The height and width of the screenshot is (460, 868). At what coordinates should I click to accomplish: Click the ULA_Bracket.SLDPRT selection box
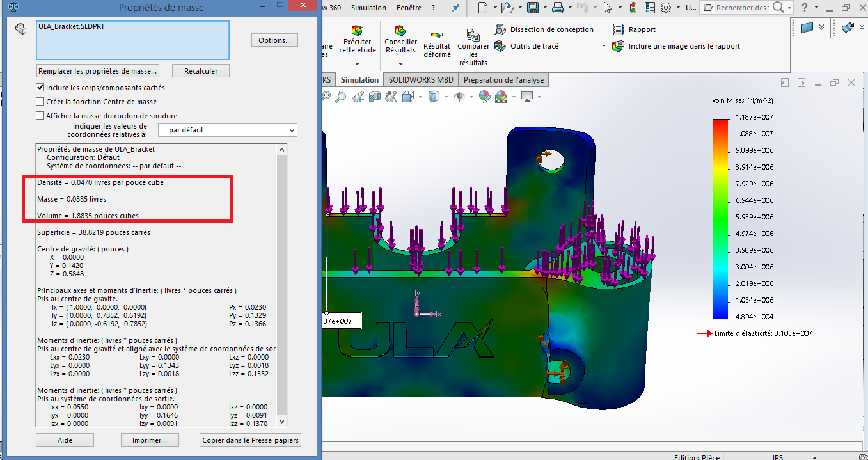coord(133,40)
